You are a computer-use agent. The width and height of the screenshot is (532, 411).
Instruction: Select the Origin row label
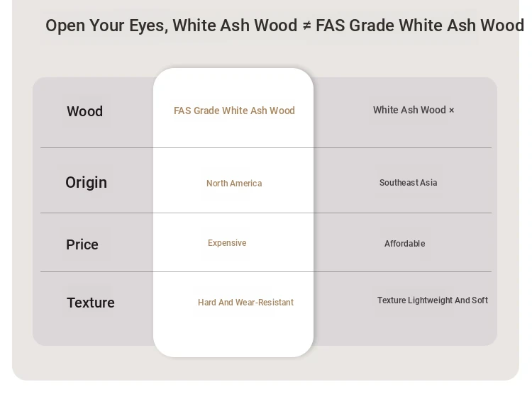click(x=86, y=183)
